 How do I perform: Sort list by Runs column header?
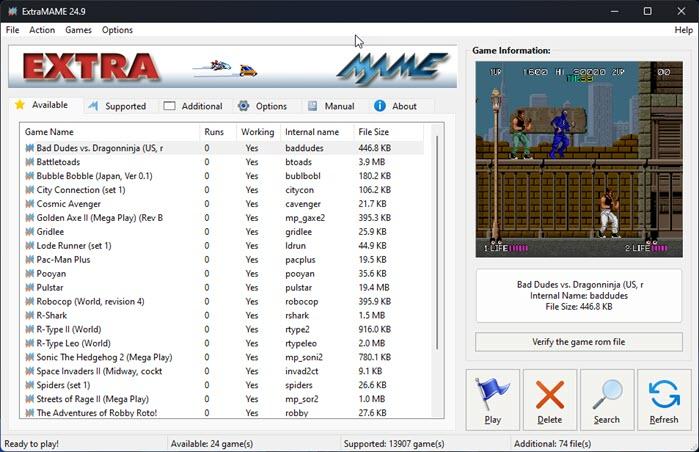pos(218,132)
